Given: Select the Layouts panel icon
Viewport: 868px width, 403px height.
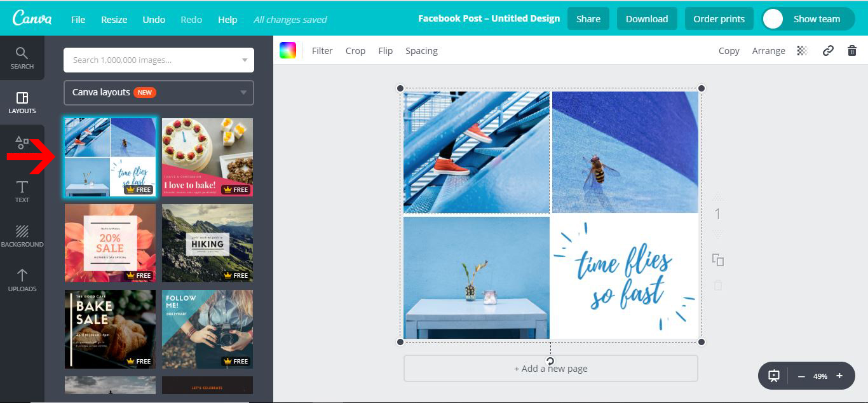Looking at the screenshot, I should pos(22,102).
